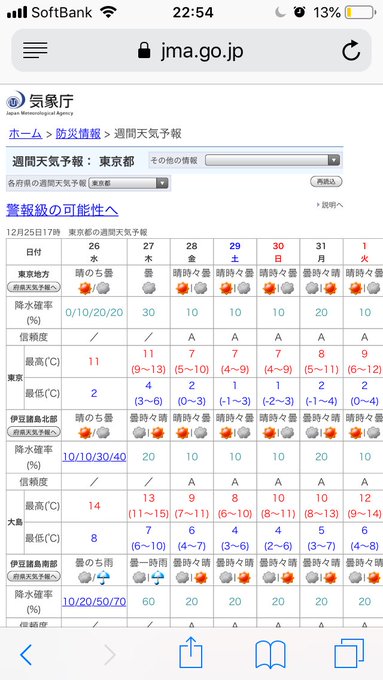Open the share sheet icon

[191, 652]
